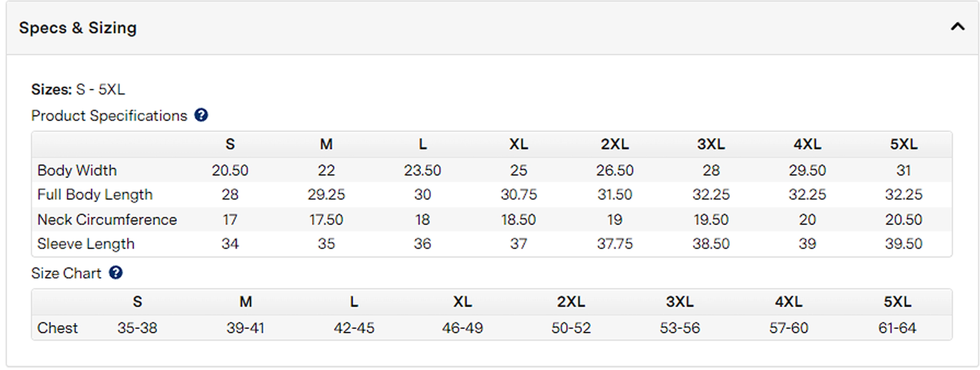Select the 35-38 chest value

tap(137, 328)
